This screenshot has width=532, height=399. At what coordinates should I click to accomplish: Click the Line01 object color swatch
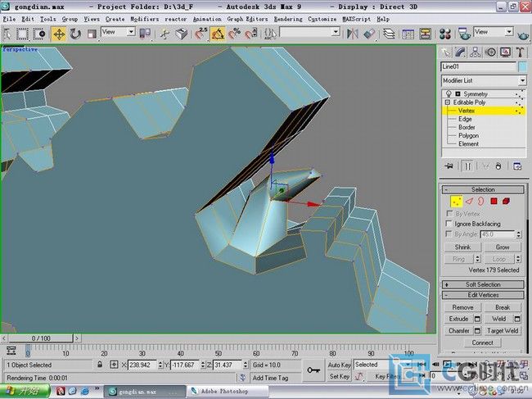tap(522, 66)
